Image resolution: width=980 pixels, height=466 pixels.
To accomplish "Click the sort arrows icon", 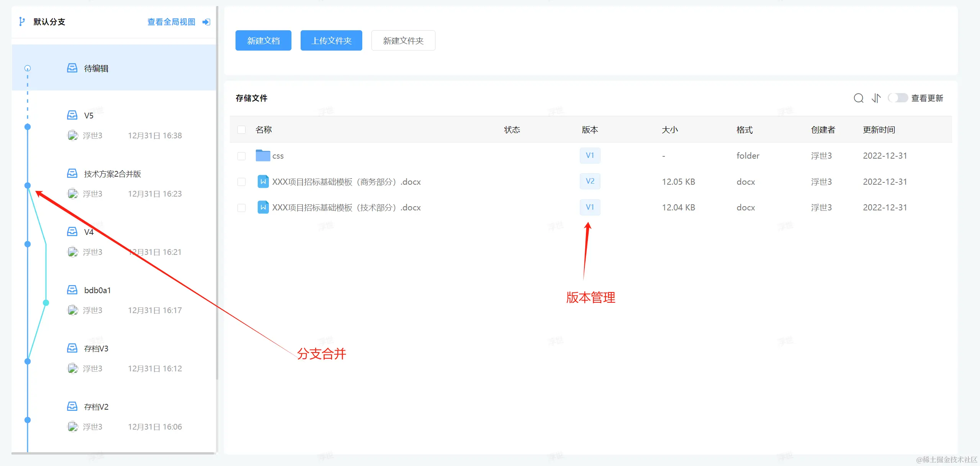I will [x=876, y=98].
